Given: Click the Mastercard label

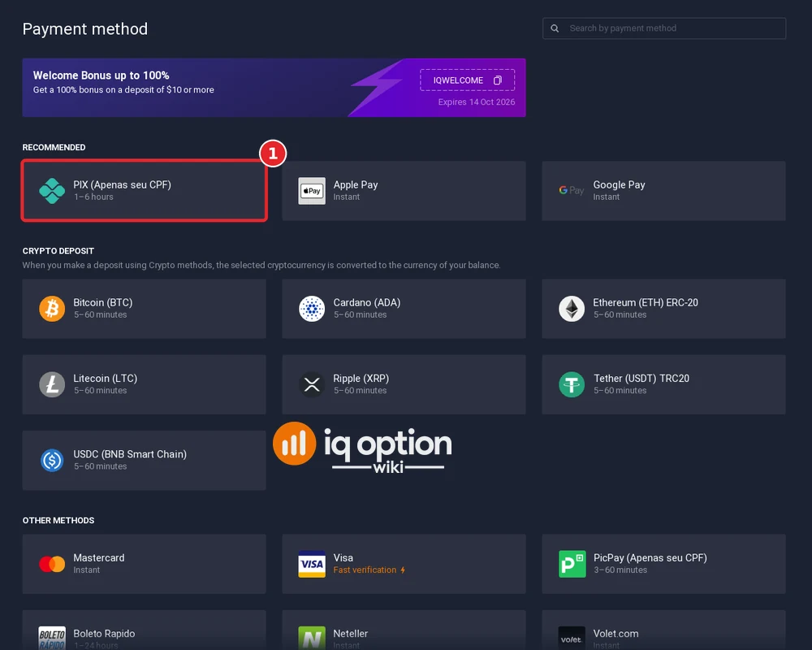Looking at the screenshot, I should tap(99, 557).
